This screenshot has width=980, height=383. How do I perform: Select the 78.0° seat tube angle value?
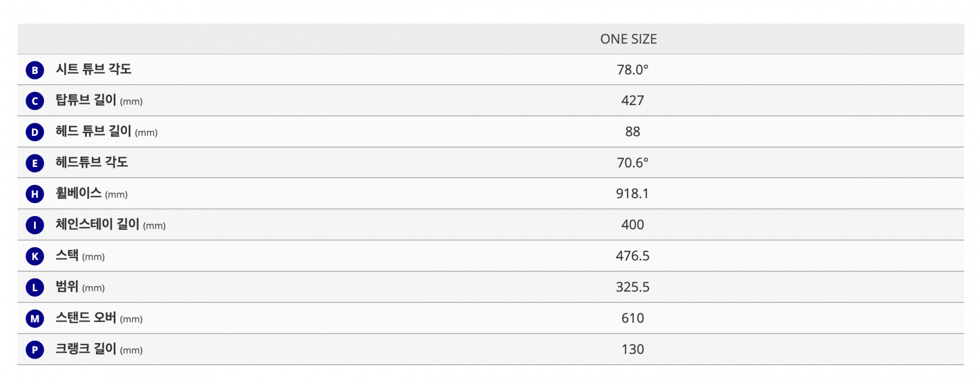tap(632, 70)
